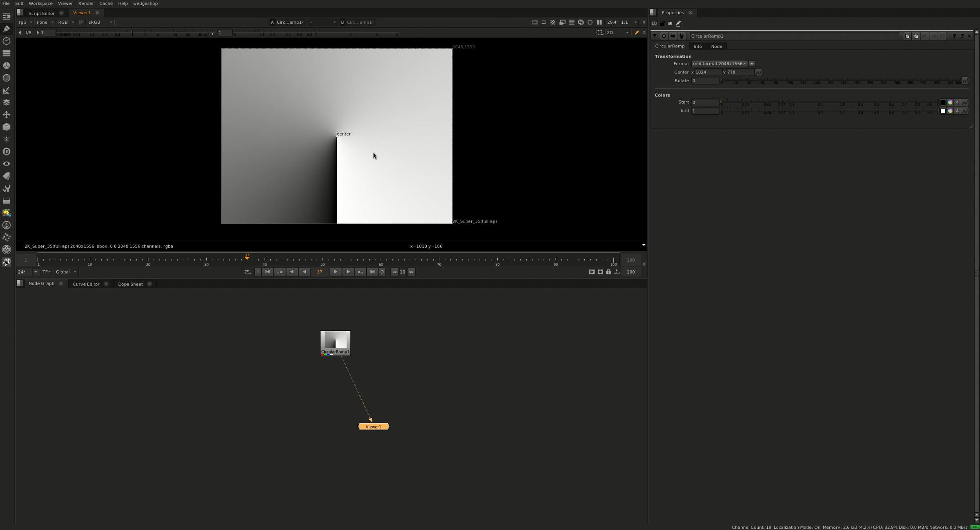Toggle the properties panel lock icon
The image size is (980, 530).
662,24
